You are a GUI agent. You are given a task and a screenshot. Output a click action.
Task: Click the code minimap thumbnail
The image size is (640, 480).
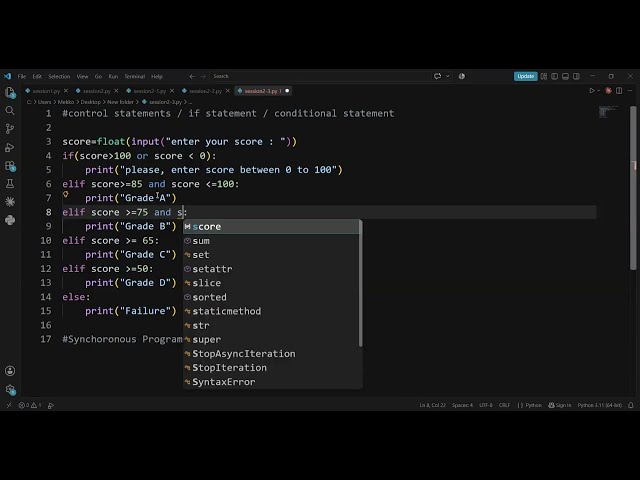[x=608, y=111]
